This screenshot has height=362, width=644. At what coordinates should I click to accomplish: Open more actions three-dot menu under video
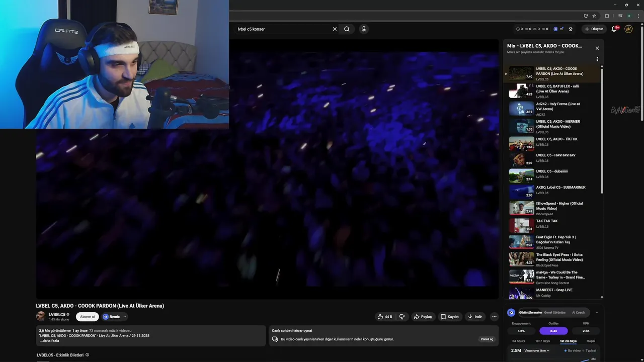pyautogui.click(x=494, y=317)
